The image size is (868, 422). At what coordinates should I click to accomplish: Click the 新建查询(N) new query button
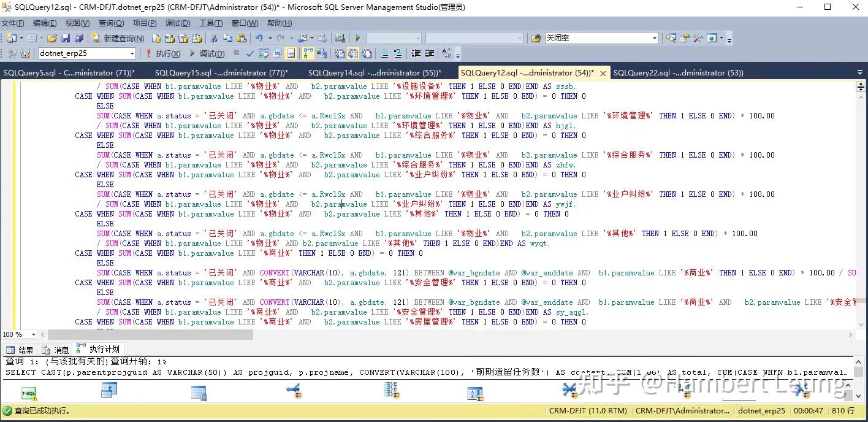click(118, 38)
